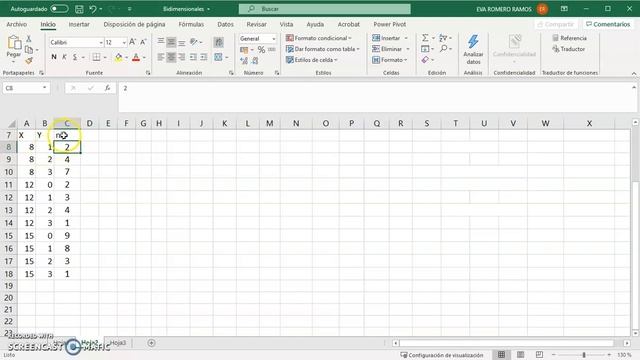Decrease font size with the small A icon
The width and height of the screenshot is (640, 360).
pos(143,42)
